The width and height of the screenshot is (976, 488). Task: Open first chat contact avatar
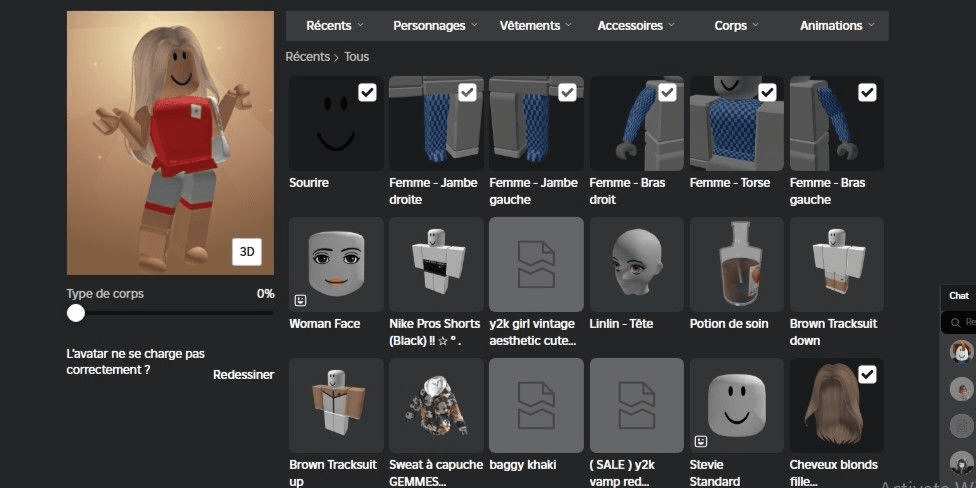[x=962, y=351]
